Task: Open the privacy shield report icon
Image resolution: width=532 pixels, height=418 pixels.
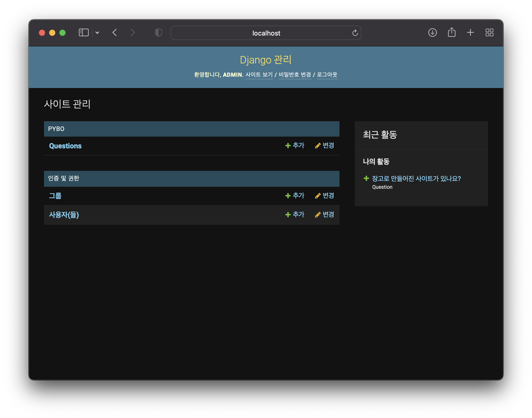Action: [x=158, y=33]
